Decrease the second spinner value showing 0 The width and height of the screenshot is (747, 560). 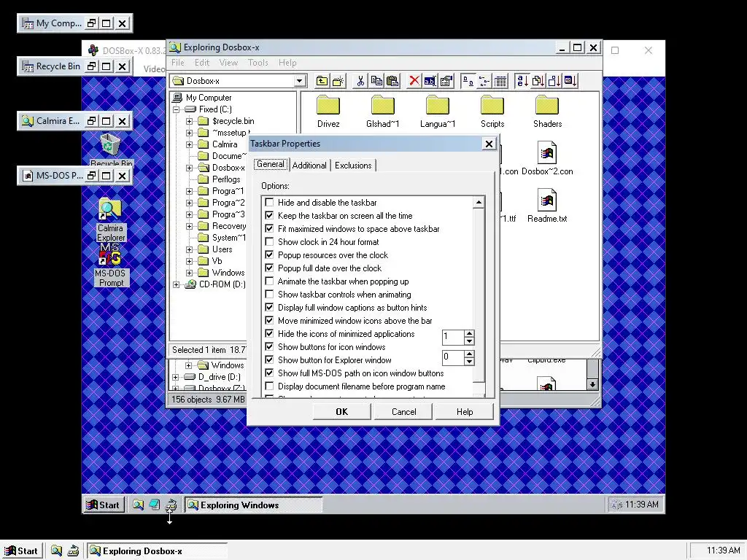(469, 361)
